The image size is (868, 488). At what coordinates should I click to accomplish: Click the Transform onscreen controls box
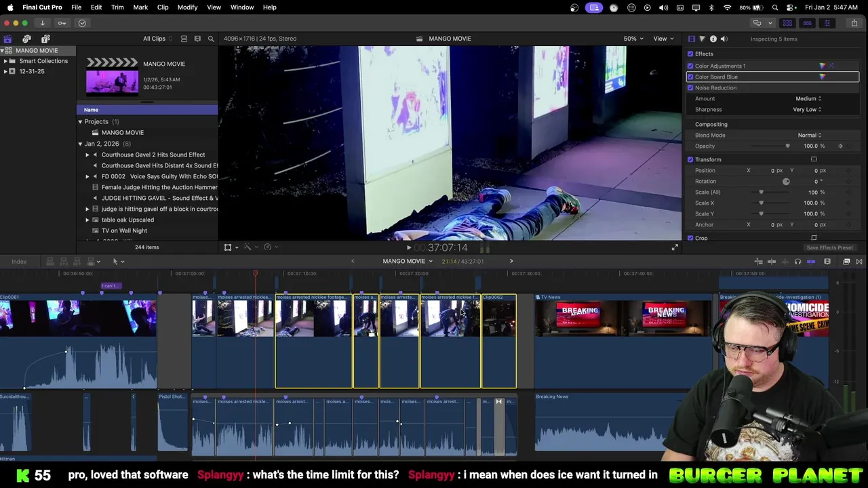[x=814, y=159]
